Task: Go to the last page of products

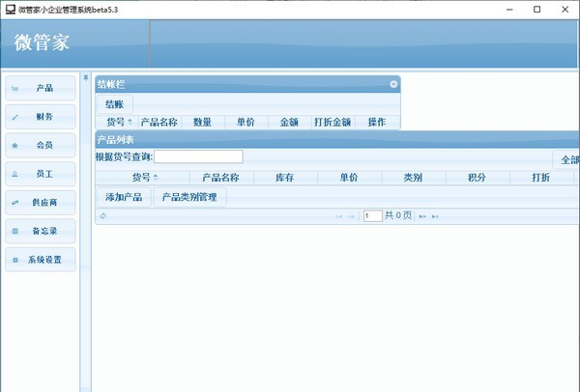Action: pyautogui.click(x=435, y=216)
